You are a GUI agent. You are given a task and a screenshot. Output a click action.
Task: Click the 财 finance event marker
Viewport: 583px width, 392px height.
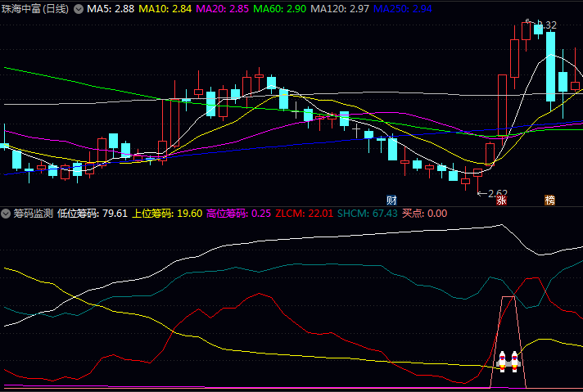click(x=392, y=200)
